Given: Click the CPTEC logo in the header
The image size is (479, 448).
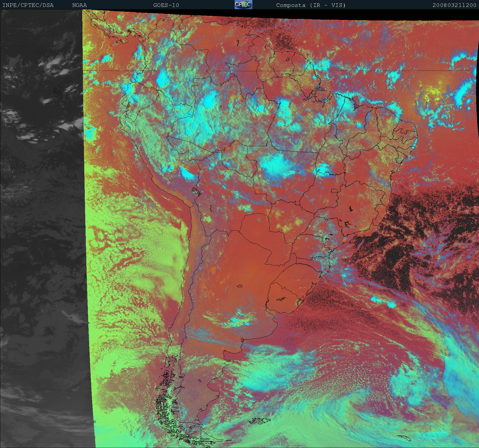Looking at the screenshot, I should point(243,5).
